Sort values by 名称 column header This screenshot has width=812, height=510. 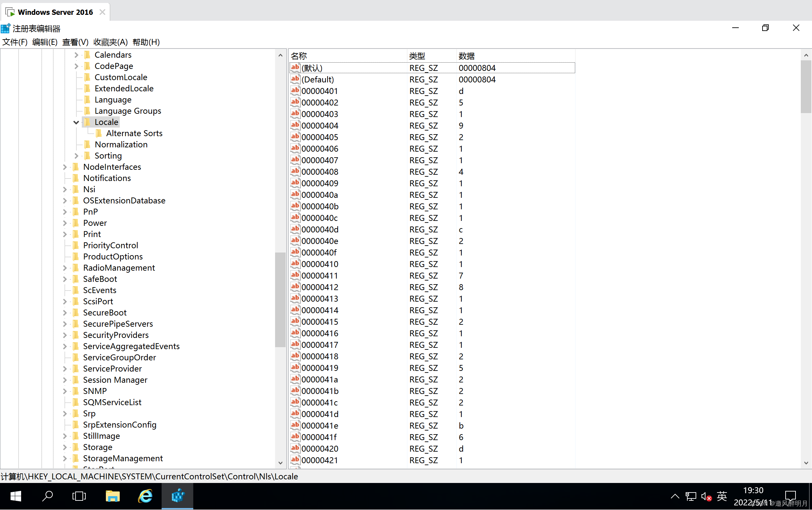click(348, 56)
